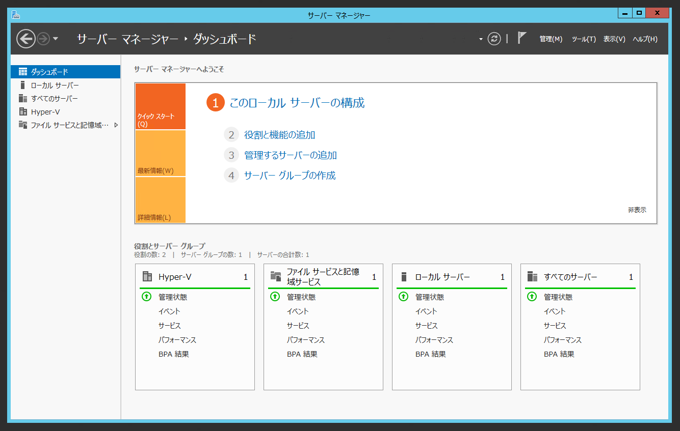
Task: Open the notifications flag icon
Action: 522,39
